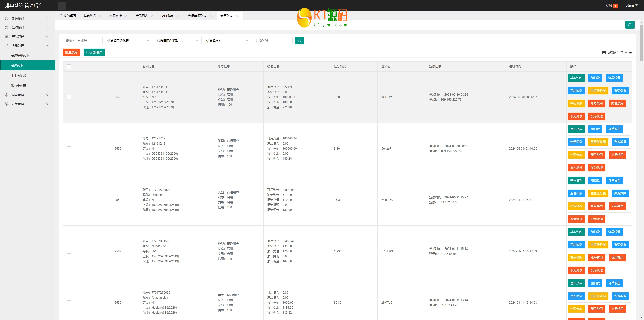Close the 产品列表 tab with its X

click(x=152, y=16)
